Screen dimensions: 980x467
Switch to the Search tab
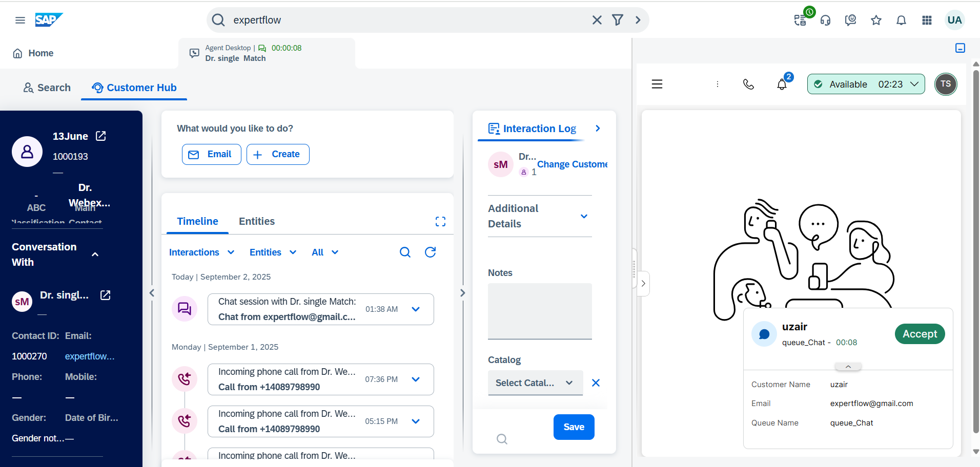pyautogui.click(x=47, y=88)
